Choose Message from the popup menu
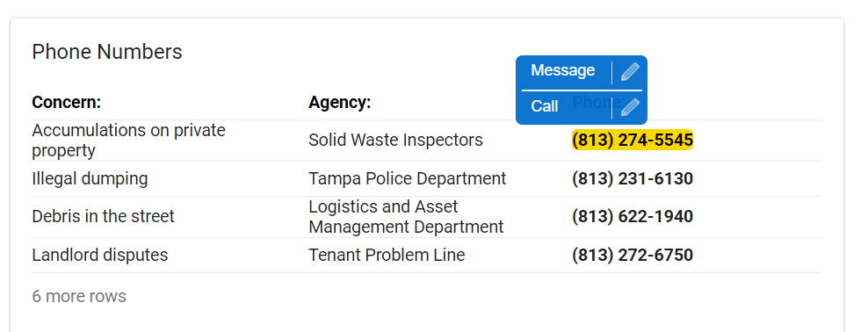This screenshot has width=868, height=332. 563,70
